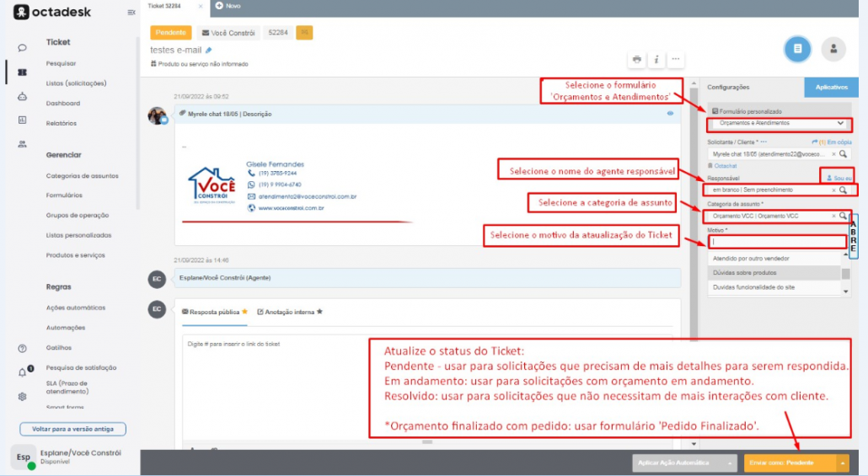Click the Motivo input field
Viewport: 868px width, 476px height.
pyautogui.click(x=777, y=242)
